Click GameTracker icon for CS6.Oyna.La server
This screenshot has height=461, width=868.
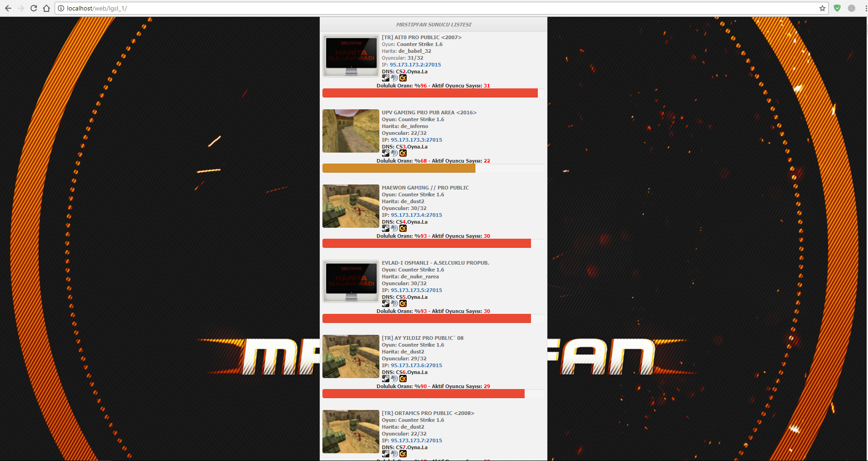coord(403,379)
